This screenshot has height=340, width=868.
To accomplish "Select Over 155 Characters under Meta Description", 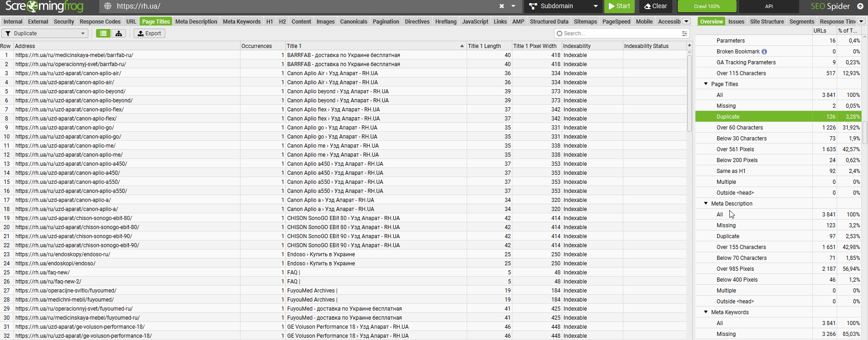I will 778,247.
